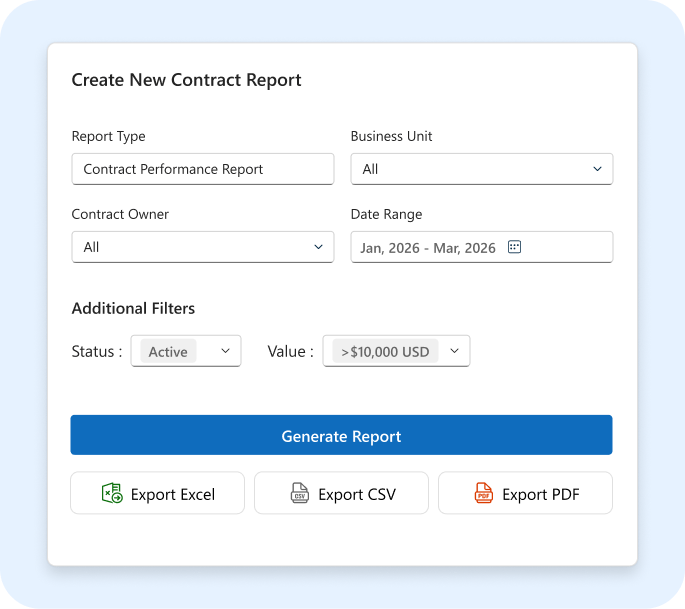The height and width of the screenshot is (609, 685).
Task: Click the 'Contract Owner' label
Action: click(120, 215)
